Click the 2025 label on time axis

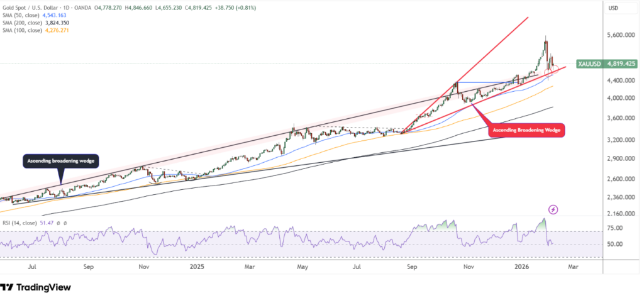coord(197,266)
